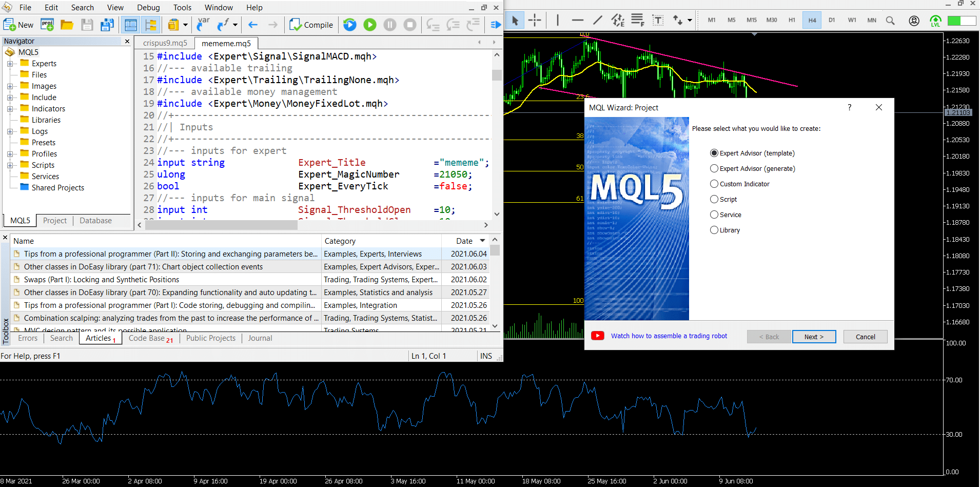Select Expert Advisor (generate) option
Screen dimensions: 980x487
point(753,168)
